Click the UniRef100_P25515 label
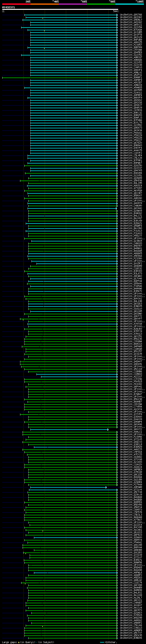Viewport: 146px width, 644px height. tap(131, 615)
